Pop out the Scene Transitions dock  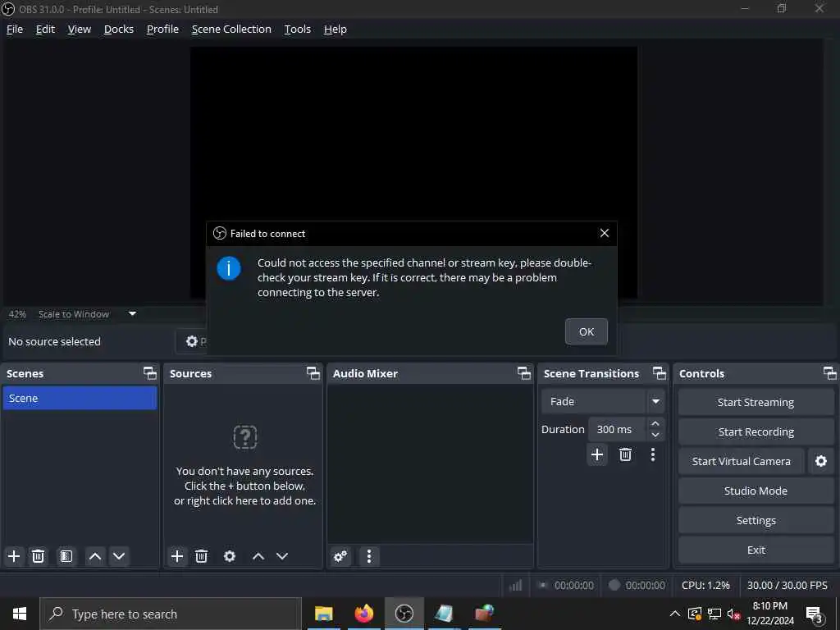660,373
